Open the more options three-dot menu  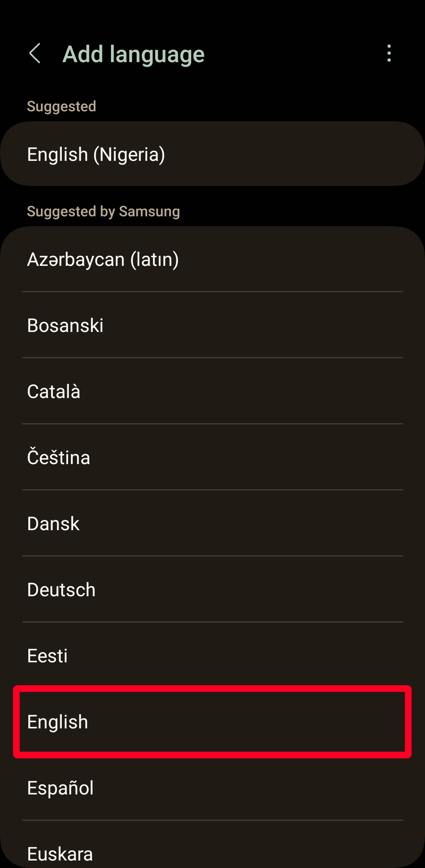point(389,54)
